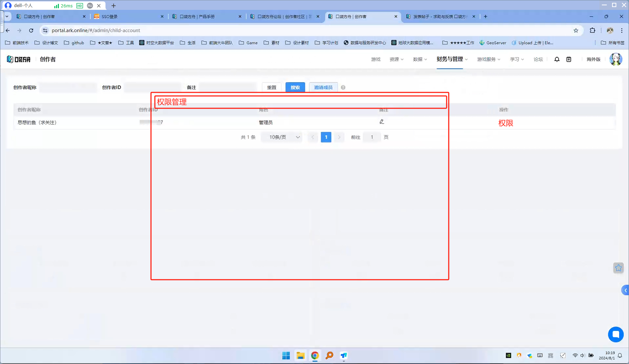629x364 pixels.
Task: Open the 设计素材 bookmarks folder
Action: (297, 43)
